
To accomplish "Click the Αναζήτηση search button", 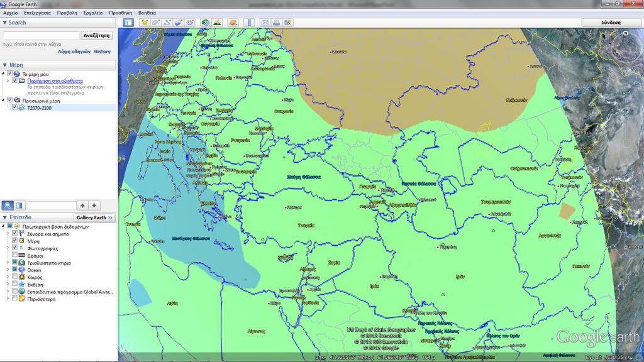I will point(96,36).
